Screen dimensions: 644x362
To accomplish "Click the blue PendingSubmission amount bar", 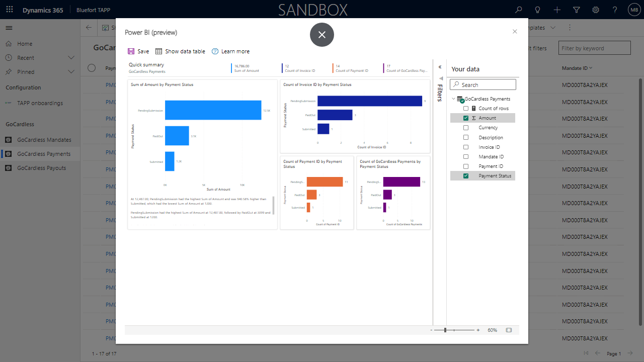I will click(x=213, y=110).
